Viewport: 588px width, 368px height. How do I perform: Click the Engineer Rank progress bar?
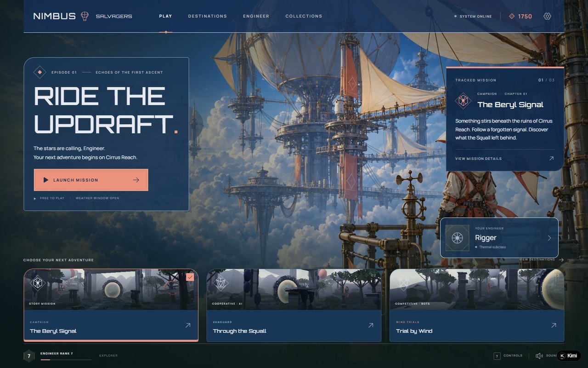66,359
